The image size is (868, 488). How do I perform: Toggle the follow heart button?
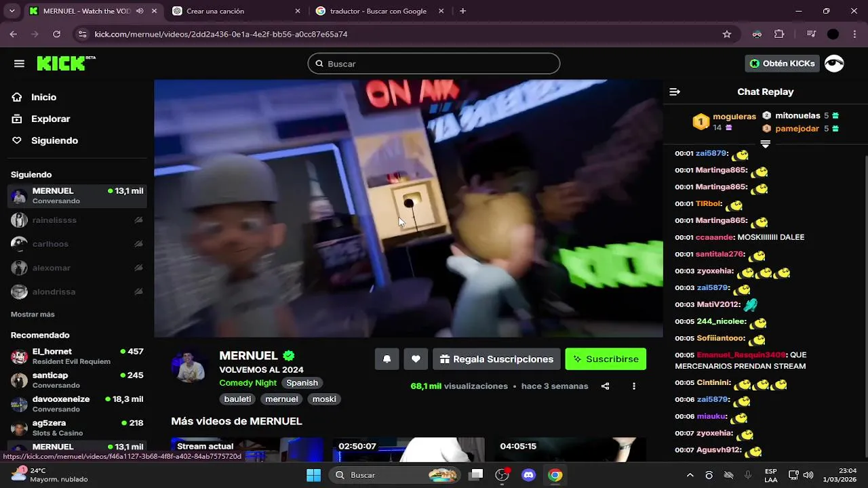point(416,359)
